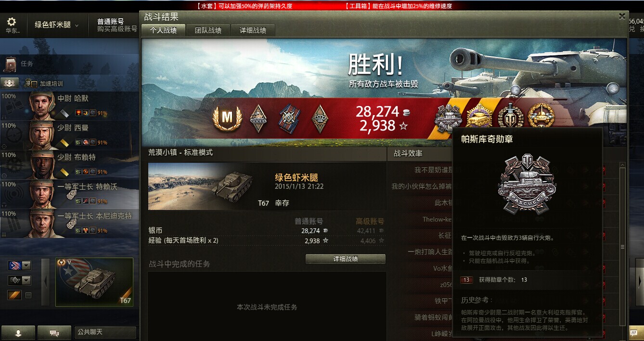Select the Pascucci medal icon in banner
Image resolution: width=644 pixels, height=341 pixels.
pos(448,118)
